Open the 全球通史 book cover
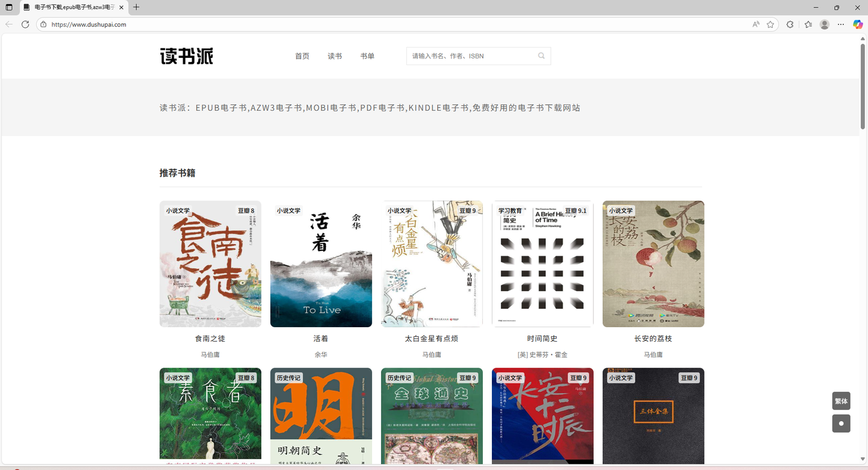This screenshot has width=868, height=470. point(432,416)
